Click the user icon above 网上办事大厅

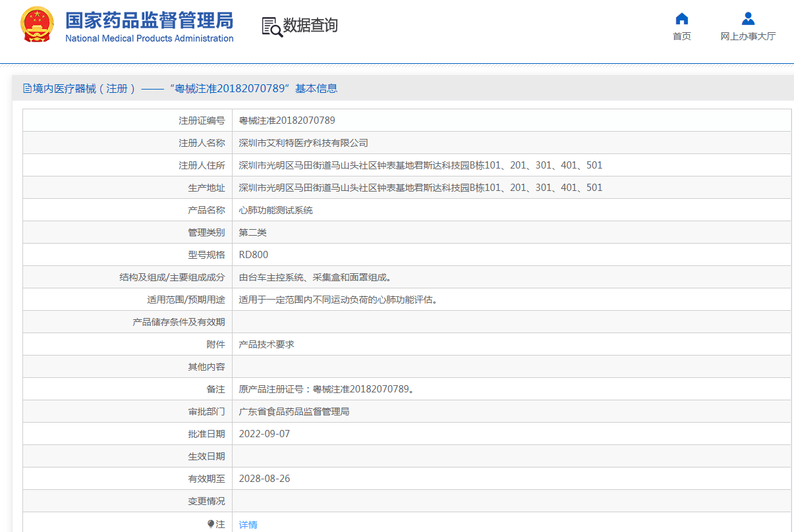tap(748, 18)
